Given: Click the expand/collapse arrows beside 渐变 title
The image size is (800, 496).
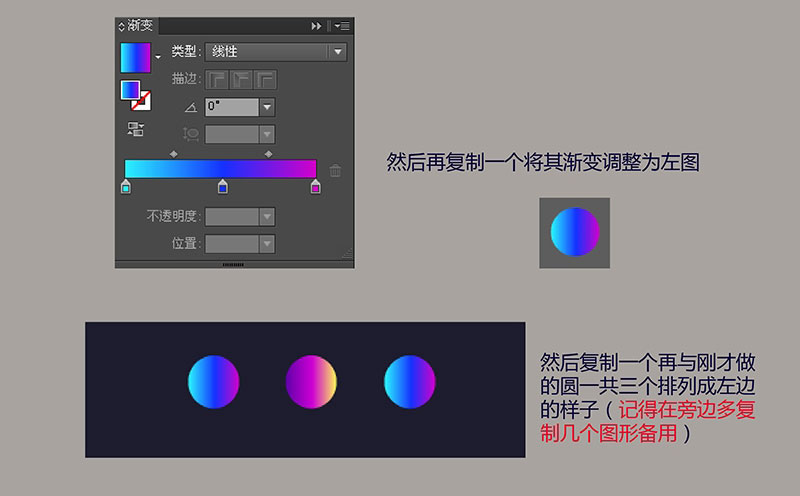Looking at the screenshot, I should pos(121,26).
